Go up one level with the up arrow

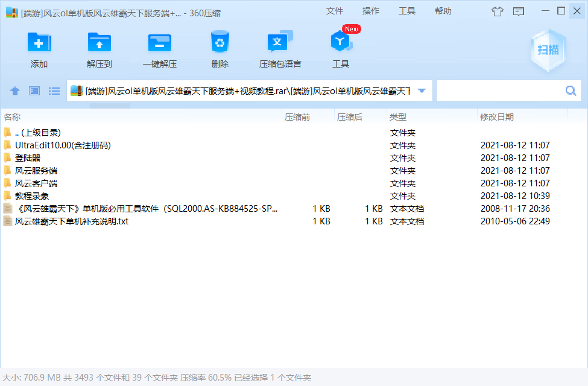coord(15,91)
